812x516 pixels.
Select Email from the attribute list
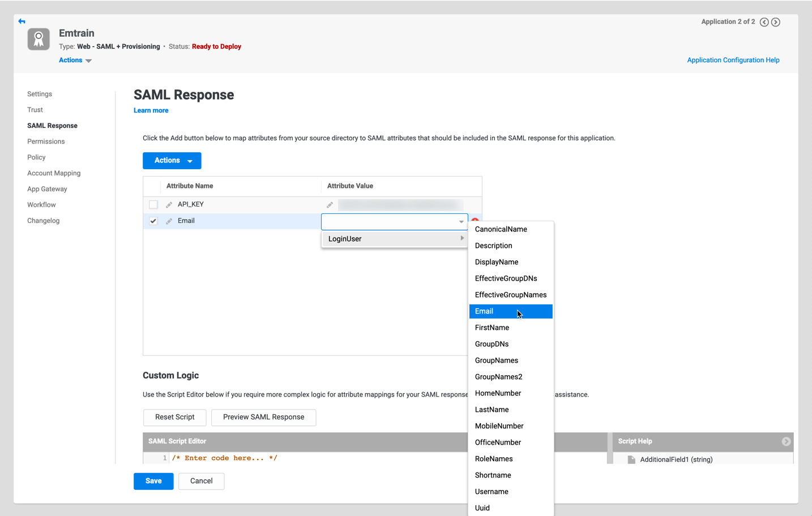tap(484, 311)
